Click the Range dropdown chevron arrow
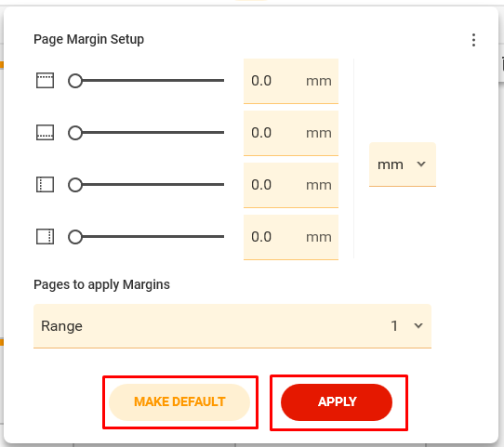This screenshot has width=504, height=447. click(x=418, y=325)
